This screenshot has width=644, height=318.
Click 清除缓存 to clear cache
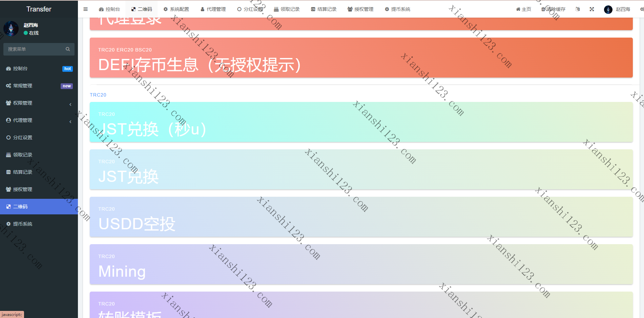click(554, 9)
